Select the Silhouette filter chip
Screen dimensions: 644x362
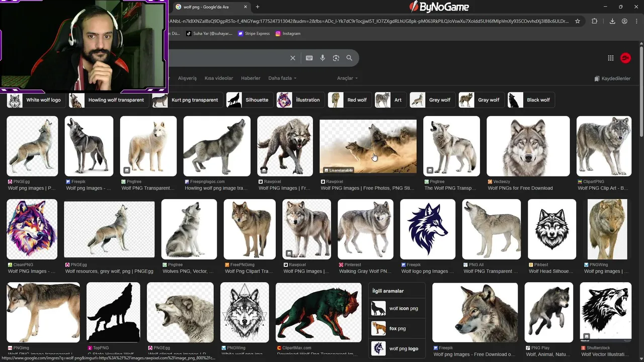point(250,100)
